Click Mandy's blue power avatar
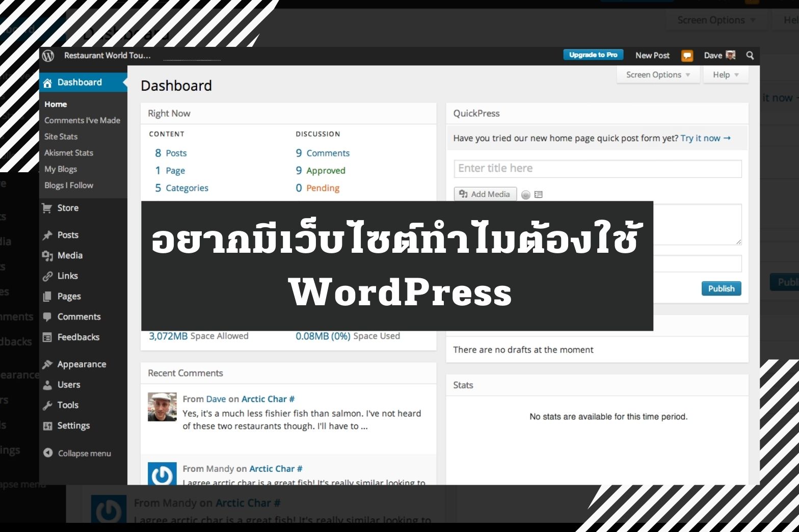This screenshot has width=799, height=532. tap(162, 473)
